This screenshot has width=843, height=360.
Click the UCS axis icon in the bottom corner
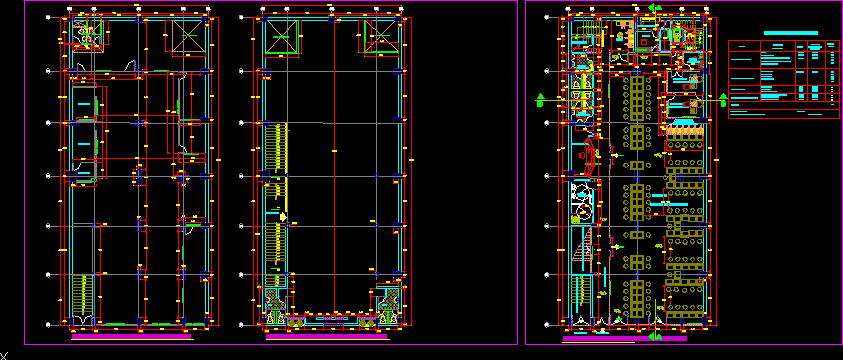(4, 355)
